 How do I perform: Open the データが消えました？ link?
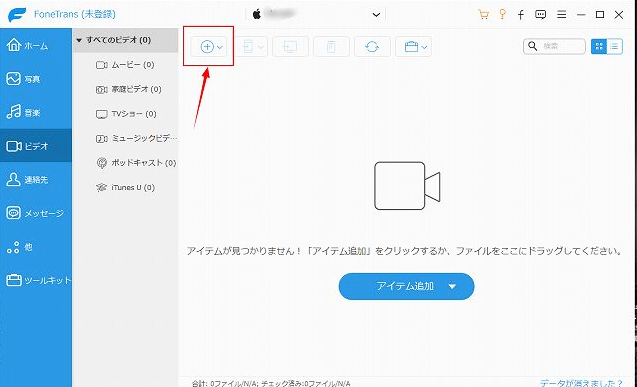581,383
